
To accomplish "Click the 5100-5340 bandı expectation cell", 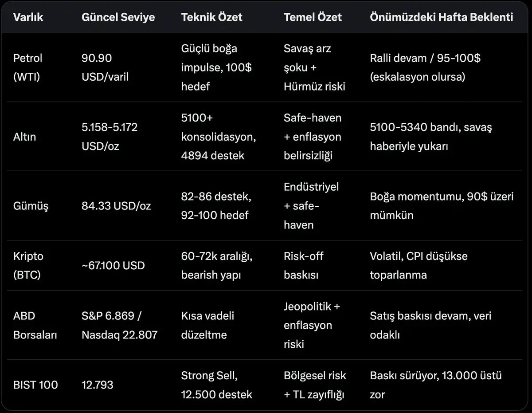I will click(x=430, y=137).
